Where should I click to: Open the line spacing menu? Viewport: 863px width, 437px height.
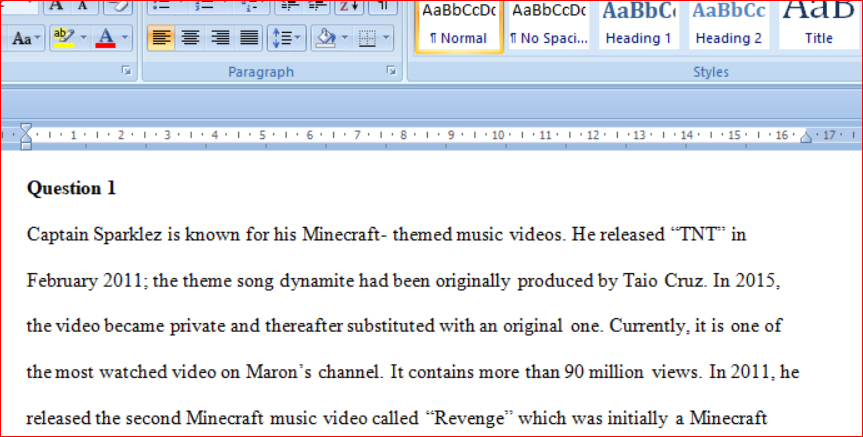287,38
